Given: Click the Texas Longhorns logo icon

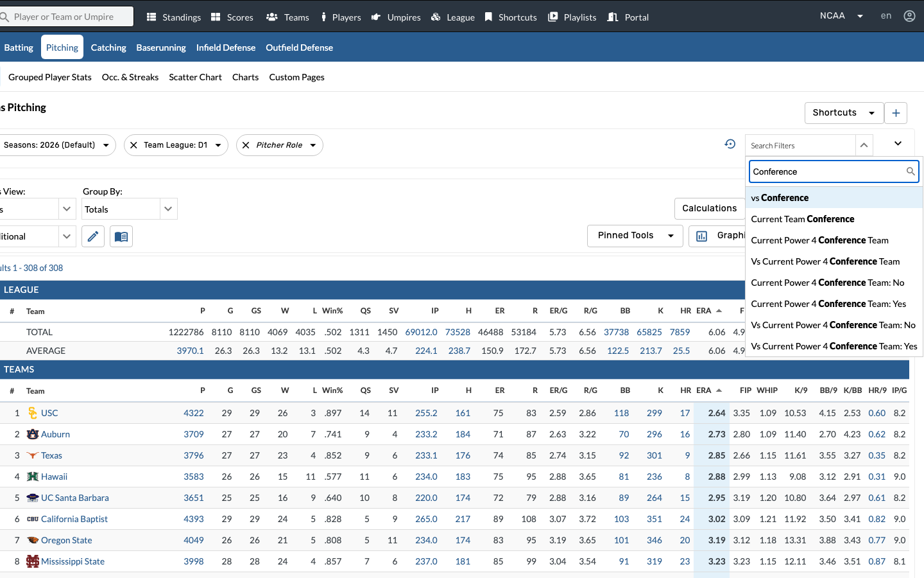Looking at the screenshot, I should coord(33,455).
